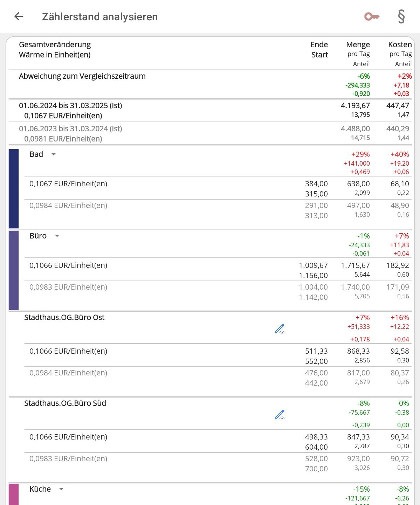Viewport: 420px width, 505px height.
Task: Expand the Küche dropdown arrow
Action: [61, 489]
